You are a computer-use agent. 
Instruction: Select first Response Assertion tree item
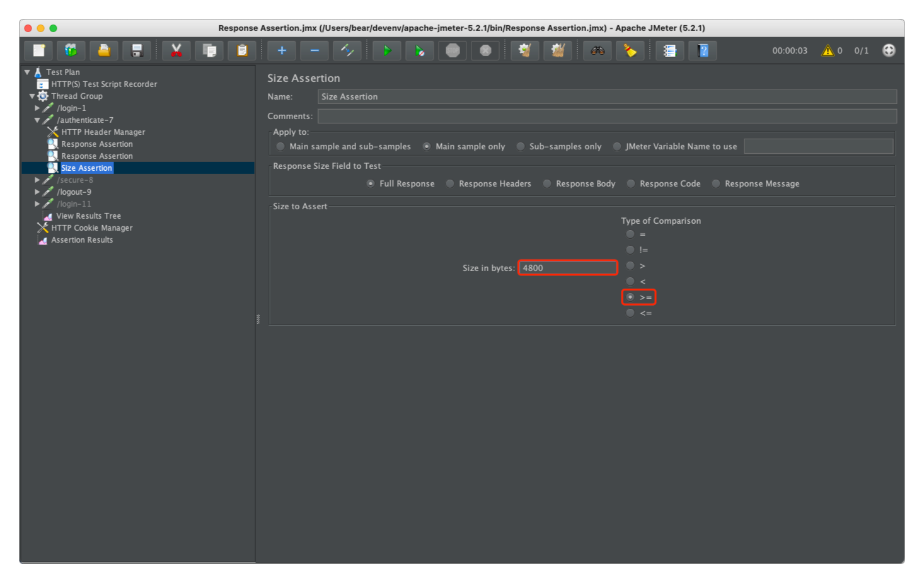(97, 144)
